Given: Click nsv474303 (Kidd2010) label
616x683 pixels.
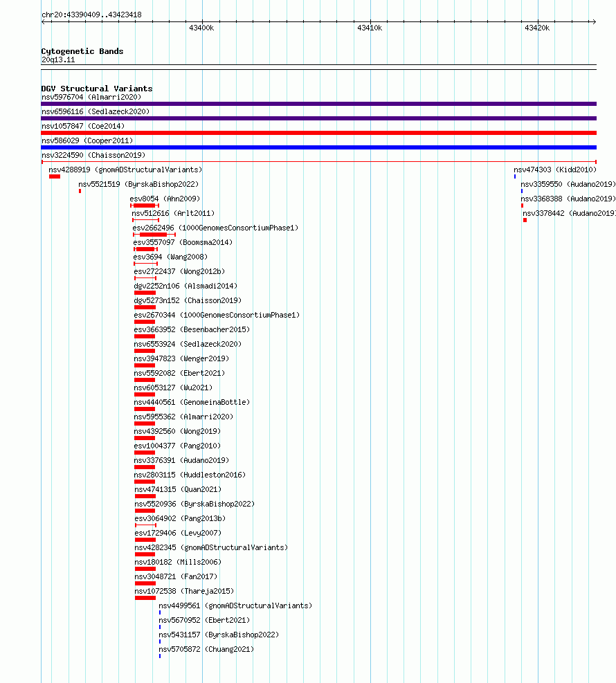Looking at the screenshot, I should point(556,170).
